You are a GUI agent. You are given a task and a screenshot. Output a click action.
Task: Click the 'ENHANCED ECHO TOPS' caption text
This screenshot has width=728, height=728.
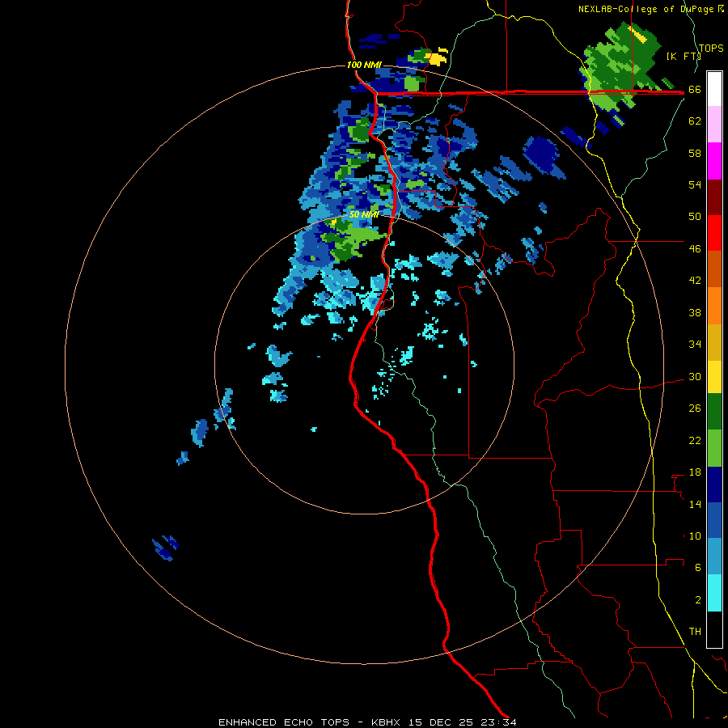coord(284,722)
